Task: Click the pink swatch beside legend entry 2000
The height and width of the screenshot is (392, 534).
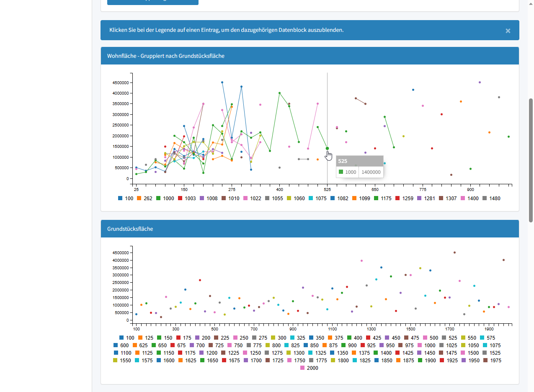Action: pyautogui.click(x=302, y=368)
